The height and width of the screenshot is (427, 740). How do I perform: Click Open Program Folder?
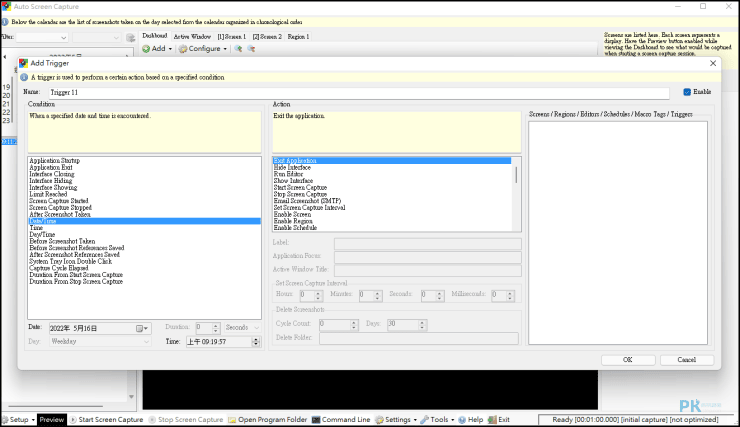click(268, 419)
